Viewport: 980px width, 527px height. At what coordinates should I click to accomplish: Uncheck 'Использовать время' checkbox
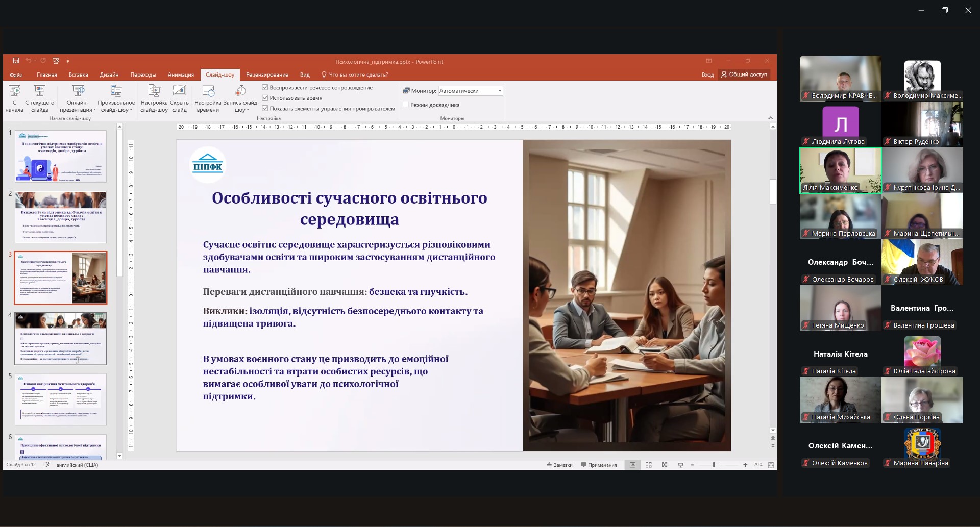tap(265, 98)
